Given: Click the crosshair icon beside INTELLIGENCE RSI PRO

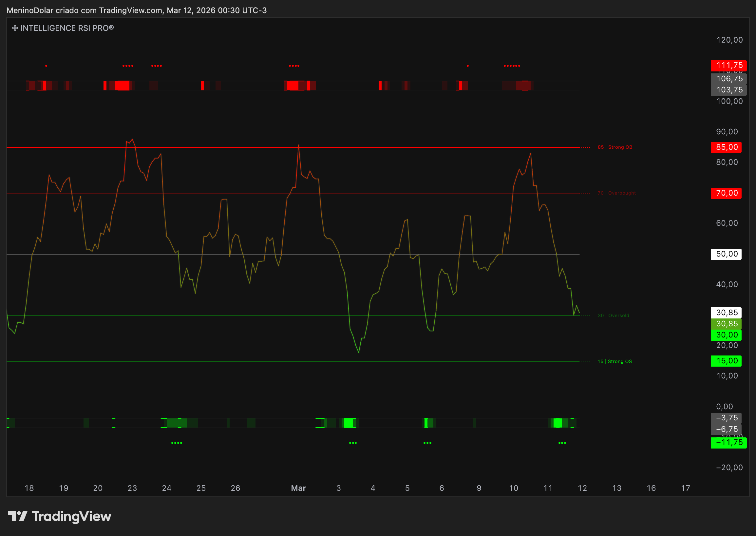Looking at the screenshot, I should pyautogui.click(x=15, y=28).
